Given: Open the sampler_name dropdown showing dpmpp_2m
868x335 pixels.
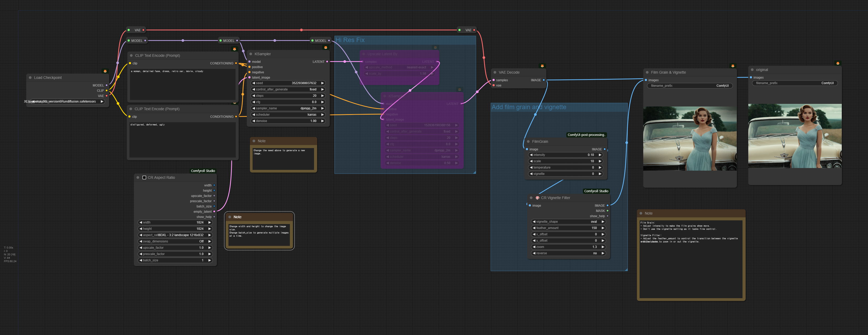Looking at the screenshot, I should click(x=288, y=108).
